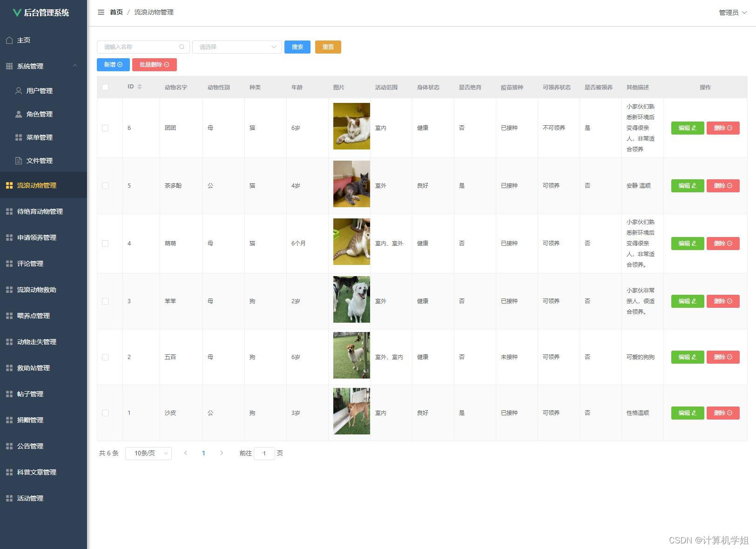Image resolution: width=756 pixels, height=549 pixels.
Task: Go to previous page arrow in pagination
Action: point(185,453)
